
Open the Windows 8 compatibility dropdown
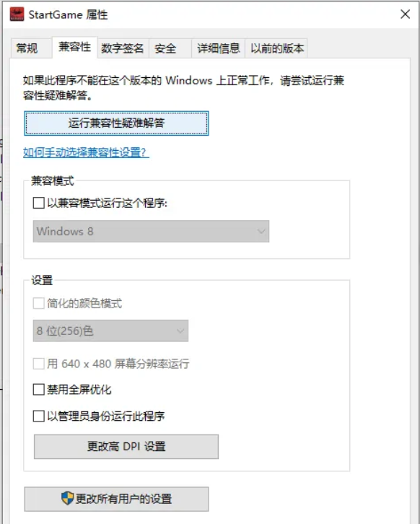[x=151, y=231]
